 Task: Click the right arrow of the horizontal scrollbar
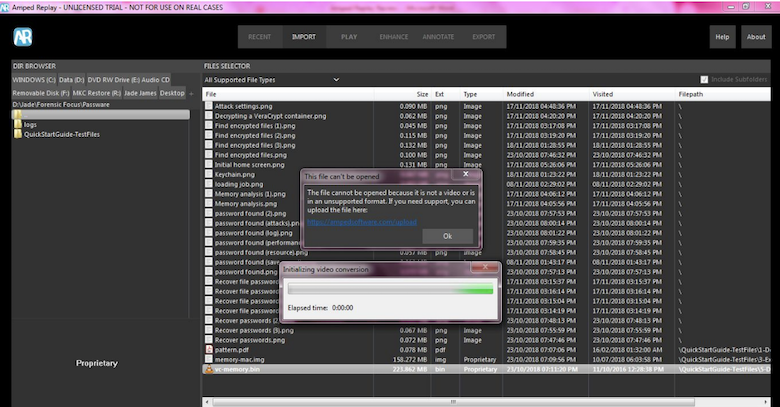(x=766, y=402)
